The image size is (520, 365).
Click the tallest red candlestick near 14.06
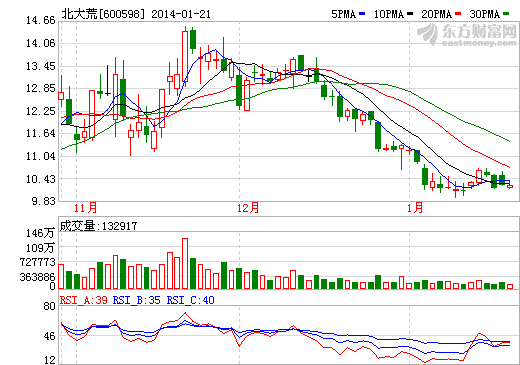[x=185, y=56]
